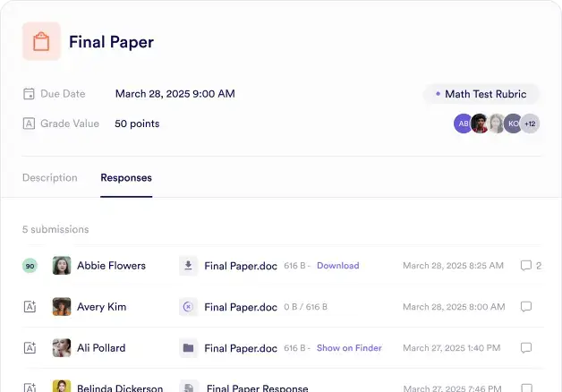Click the Show on Finder link

(349, 348)
